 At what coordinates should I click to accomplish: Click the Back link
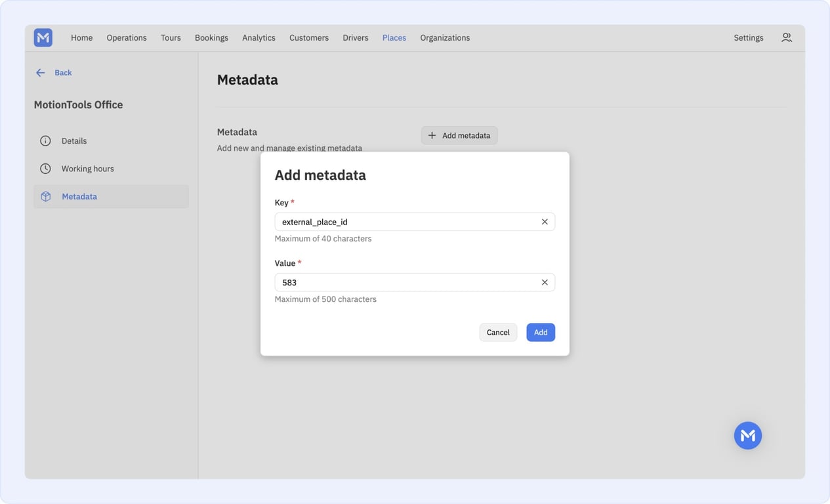[63, 73]
